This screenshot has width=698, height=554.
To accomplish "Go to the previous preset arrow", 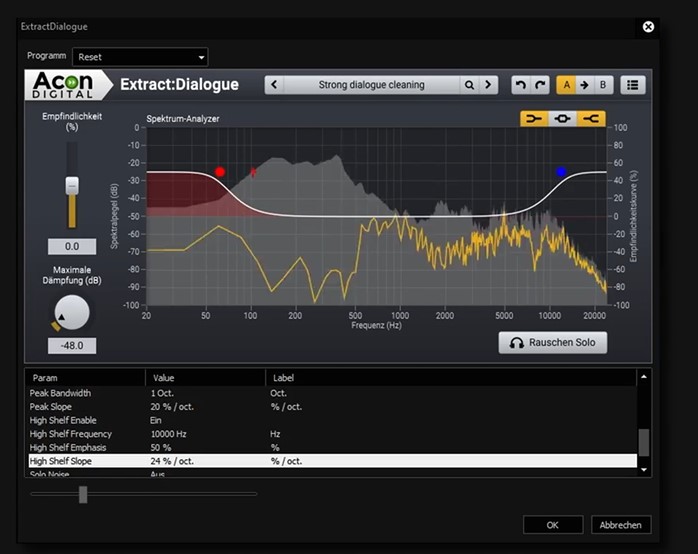I will coord(274,85).
